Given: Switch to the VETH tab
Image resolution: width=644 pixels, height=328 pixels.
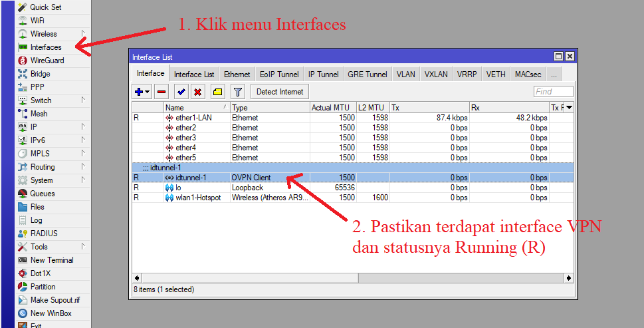Looking at the screenshot, I should coord(496,75).
